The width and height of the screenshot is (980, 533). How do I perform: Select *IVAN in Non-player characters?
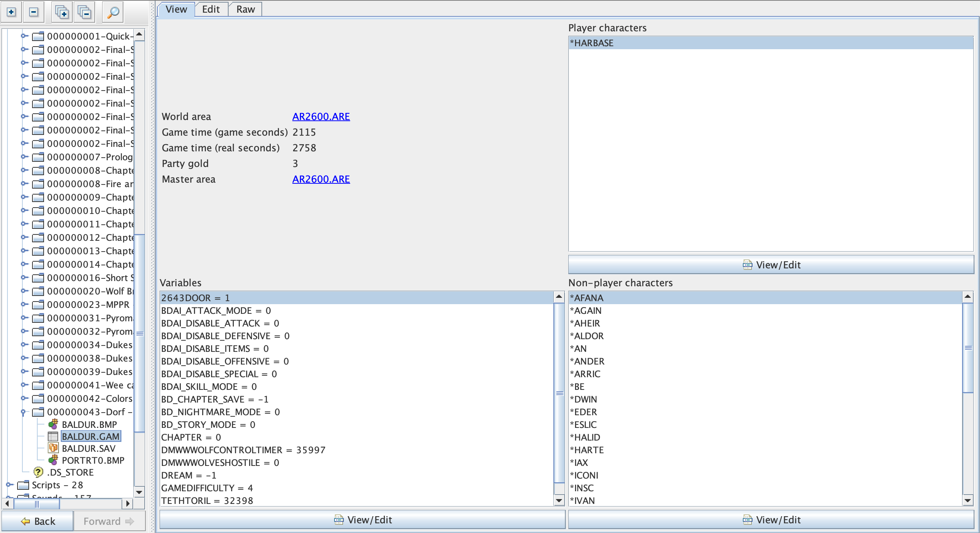[766, 500]
